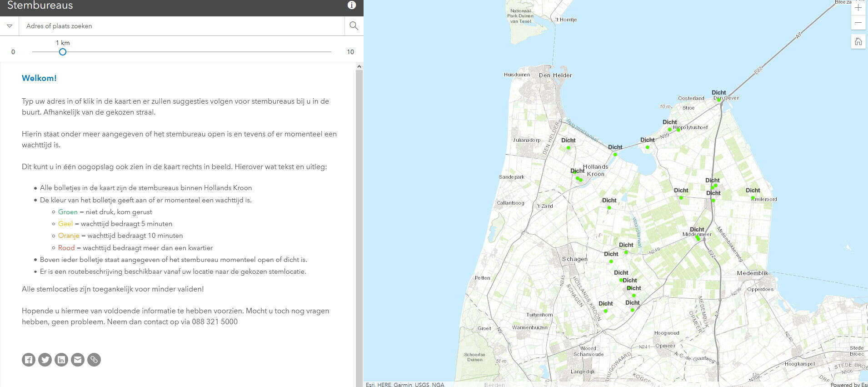Screen dimensions: 868x387
Task: Click 'Julianadorp' label on the map
Action: pyautogui.click(x=527, y=140)
